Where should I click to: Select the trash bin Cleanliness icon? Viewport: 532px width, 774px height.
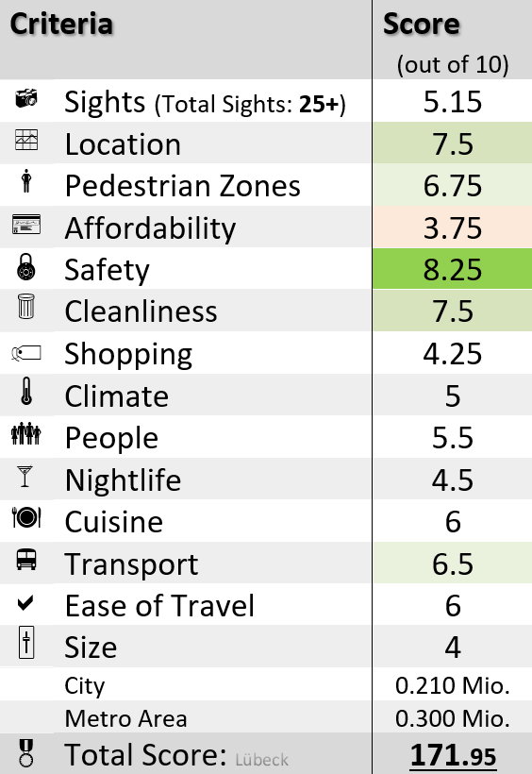(26, 307)
